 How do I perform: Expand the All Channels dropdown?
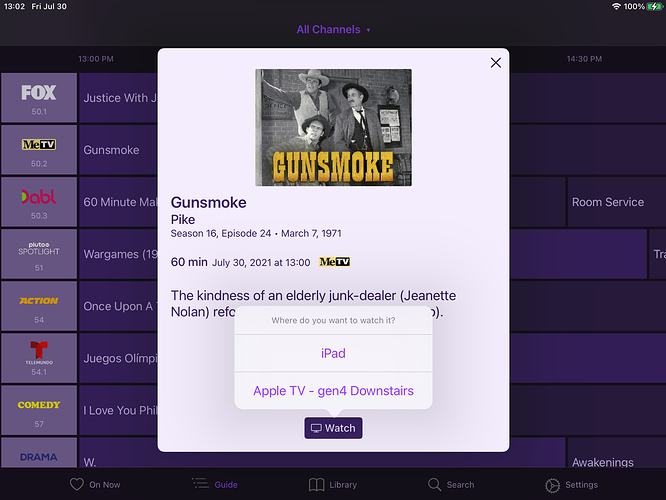(333, 30)
